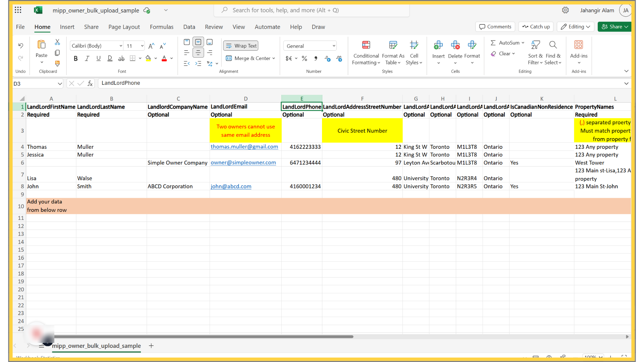
Task: Open the File menu
Action: (x=20, y=27)
